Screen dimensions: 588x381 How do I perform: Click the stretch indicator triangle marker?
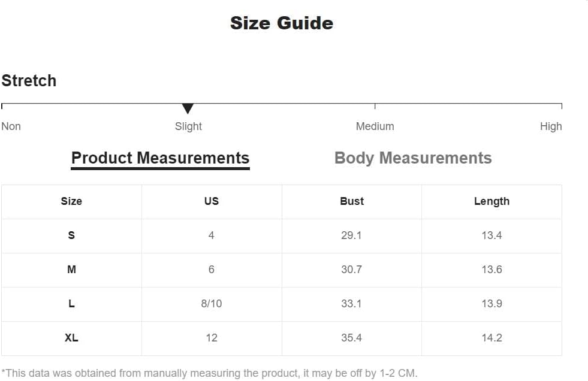[188, 108]
